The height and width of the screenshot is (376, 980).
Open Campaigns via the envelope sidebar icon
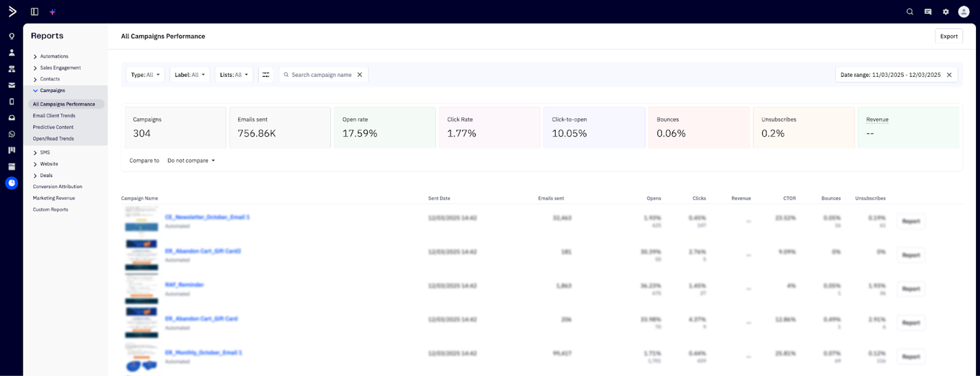[x=12, y=85]
